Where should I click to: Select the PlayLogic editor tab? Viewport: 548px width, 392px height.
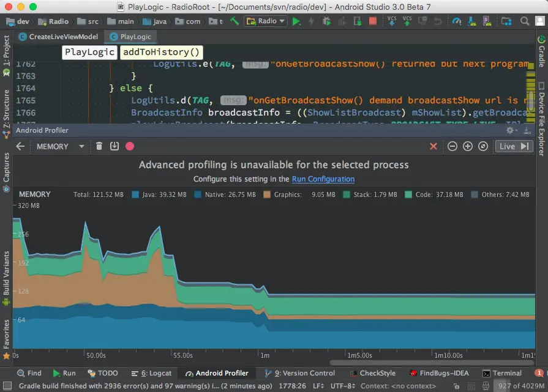130,37
